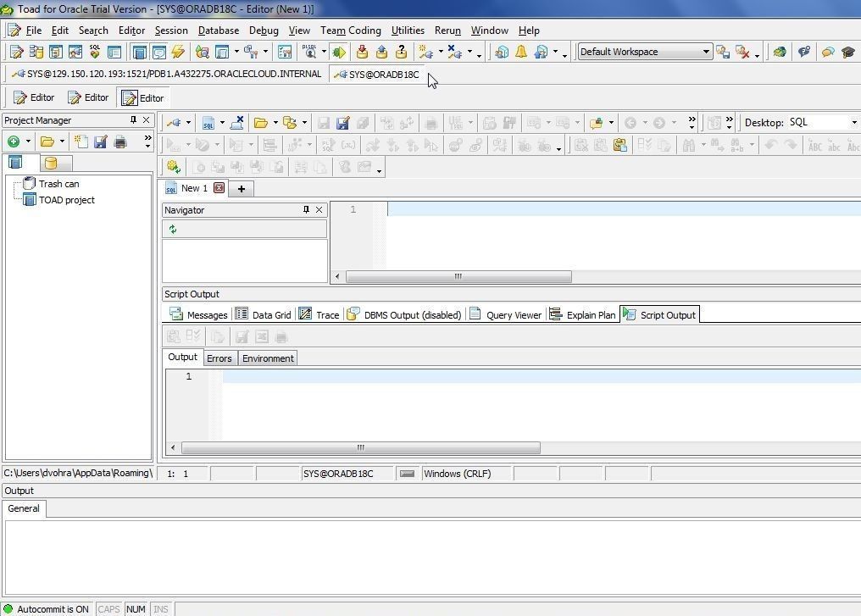The width and height of the screenshot is (861, 616).
Task: Click the first Editor window button
Action: click(x=34, y=97)
